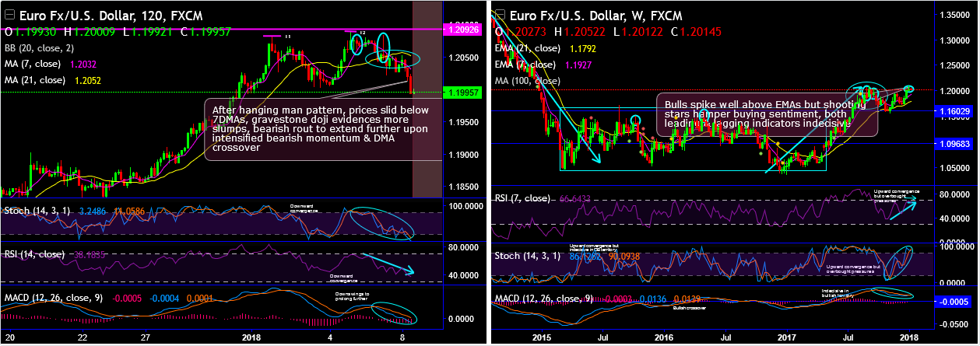Click the 1.18500 price axis tick
980x346 pixels.
[x=465, y=187]
